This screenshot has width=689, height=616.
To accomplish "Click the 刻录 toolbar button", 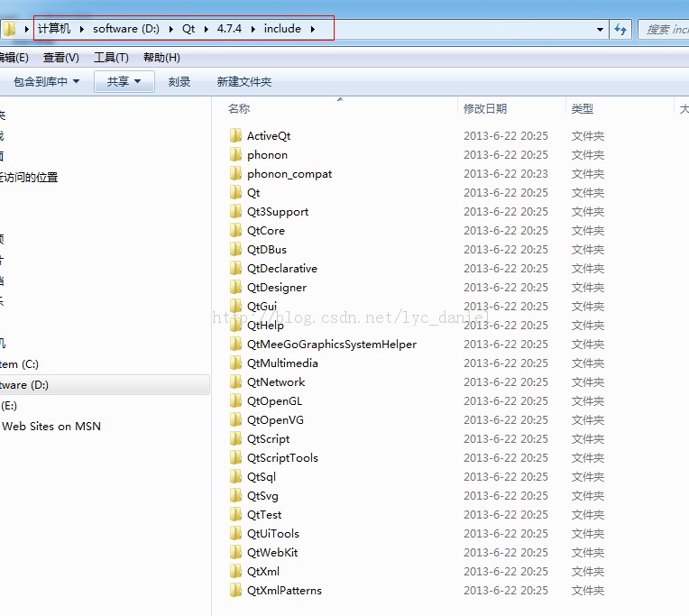I will click(179, 81).
